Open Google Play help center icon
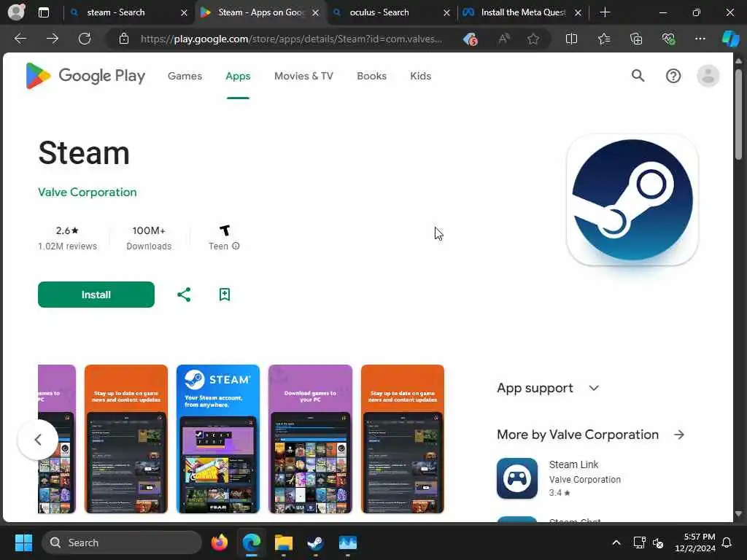The height and width of the screenshot is (560, 747). coord(673,76)
